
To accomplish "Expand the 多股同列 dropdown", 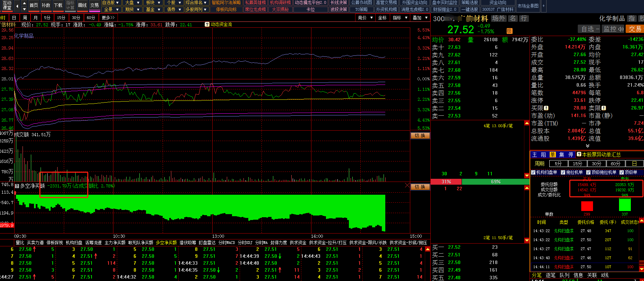I will tap(197, 9).
